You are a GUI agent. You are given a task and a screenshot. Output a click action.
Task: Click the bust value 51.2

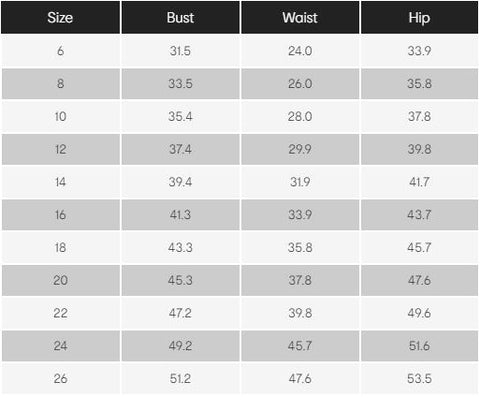pyautogui.click(x=180, y=378)
